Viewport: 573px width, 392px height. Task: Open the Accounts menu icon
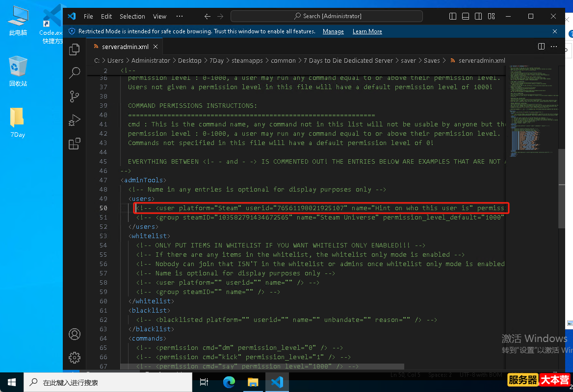(x=74, y=334)
